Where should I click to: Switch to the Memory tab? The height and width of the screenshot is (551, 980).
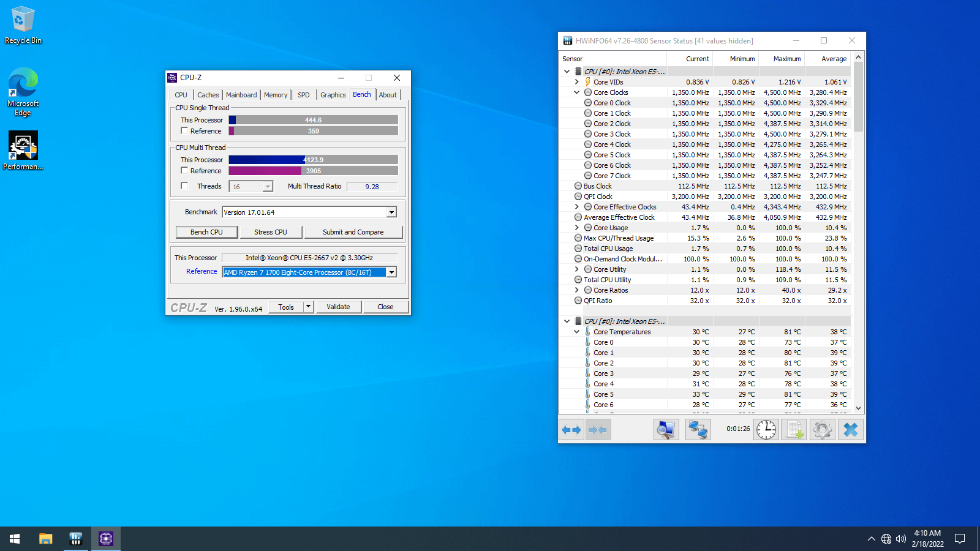tap(276, 95)
